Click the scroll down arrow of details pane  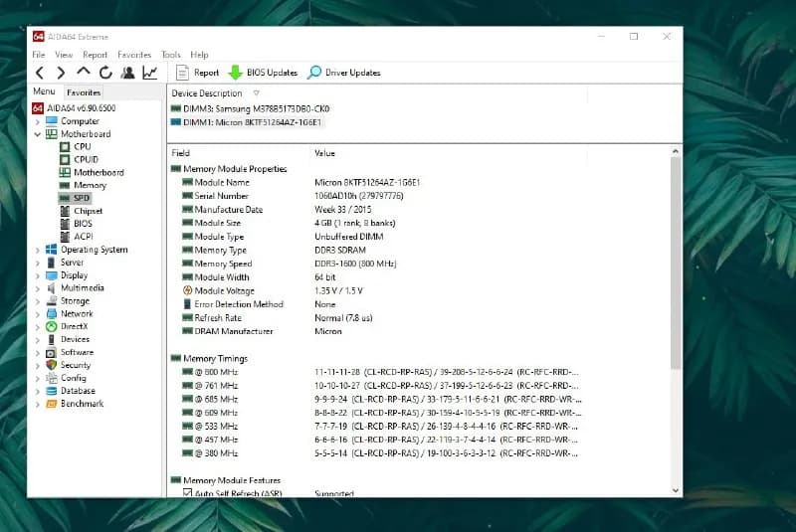tap(676, 490)
